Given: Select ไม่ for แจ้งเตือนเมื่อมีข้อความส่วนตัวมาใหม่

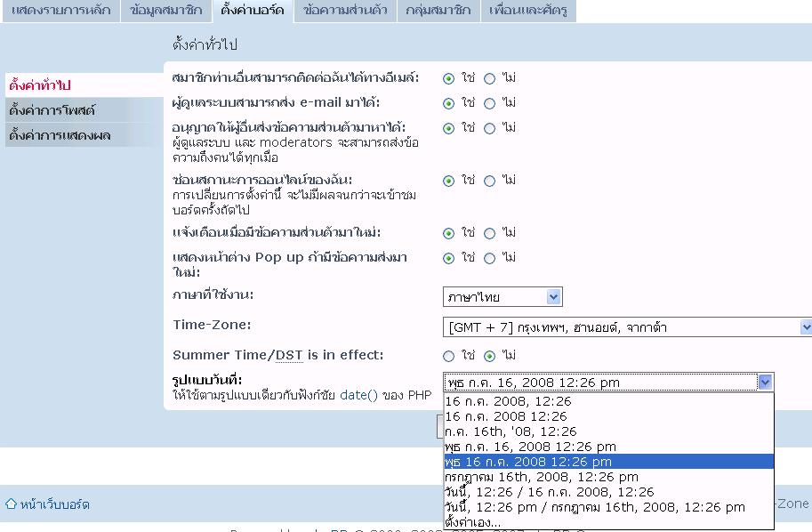Looking at the screenshot, I should tap(490, 233).
